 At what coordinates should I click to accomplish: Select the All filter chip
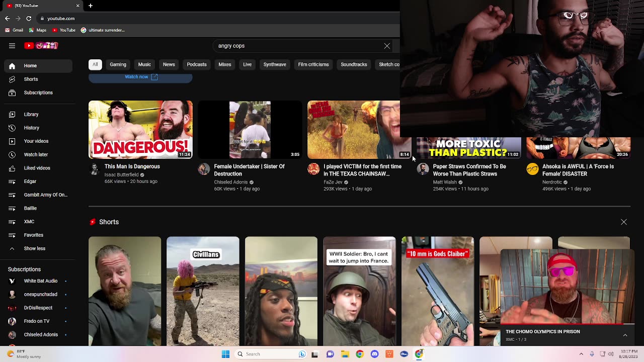coord(95,64)
